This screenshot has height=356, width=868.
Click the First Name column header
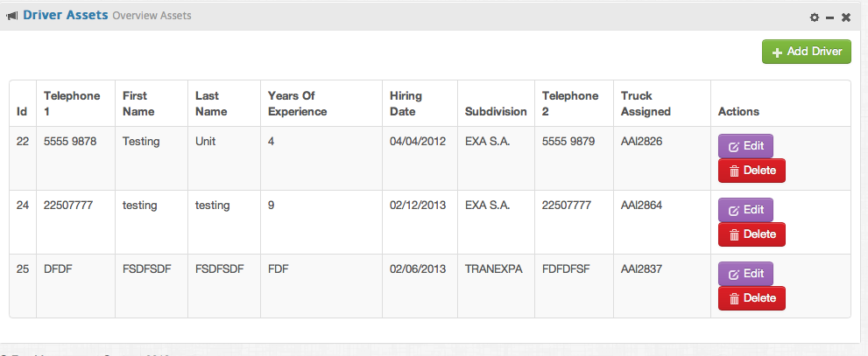coord(138,104)
